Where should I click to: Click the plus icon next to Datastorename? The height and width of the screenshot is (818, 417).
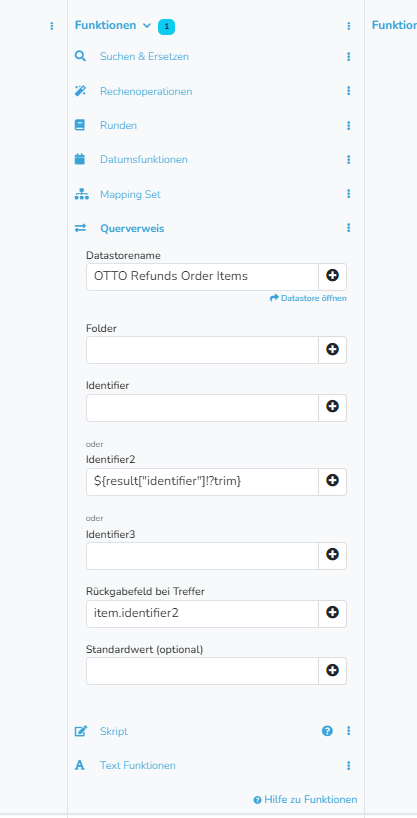click(332, 276)
